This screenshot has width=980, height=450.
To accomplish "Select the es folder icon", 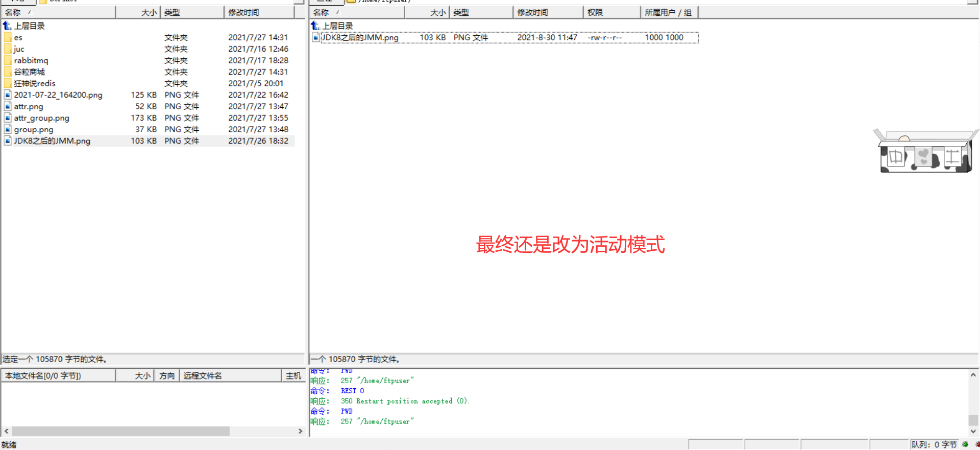I will (8, 37).
